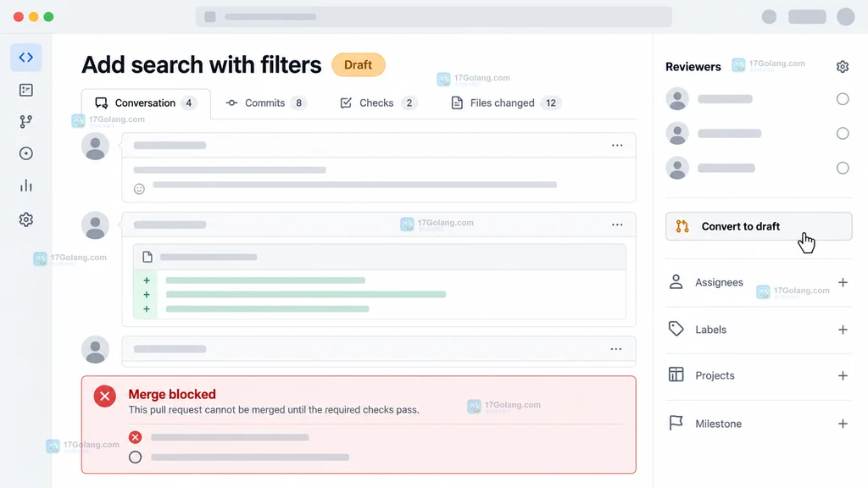
Task: Add a label with Labels plus
Action: [843, 330]
